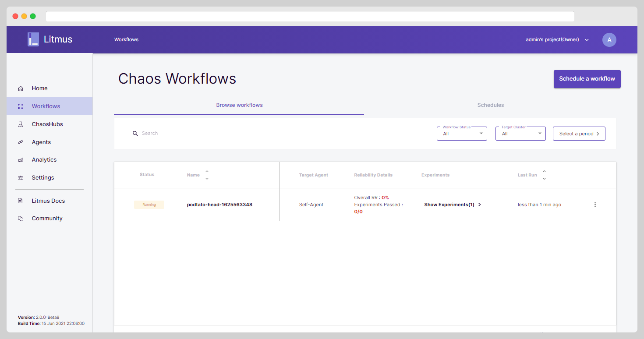Click the Chaos Workflows page heading

(177, 79)
